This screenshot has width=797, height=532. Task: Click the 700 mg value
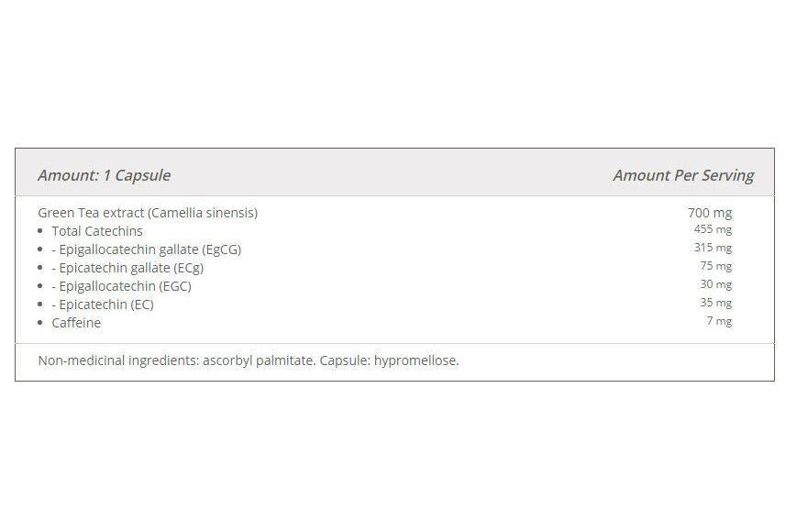tap(709, 213)
